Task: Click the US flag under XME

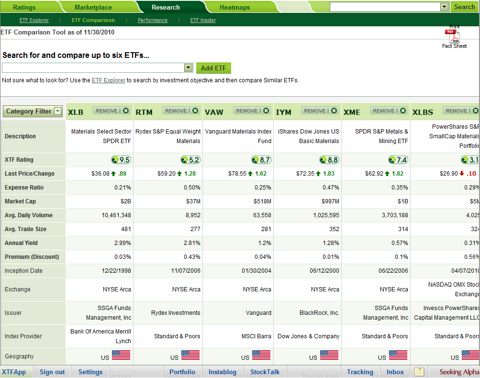Action: click(x=398, y=355)
